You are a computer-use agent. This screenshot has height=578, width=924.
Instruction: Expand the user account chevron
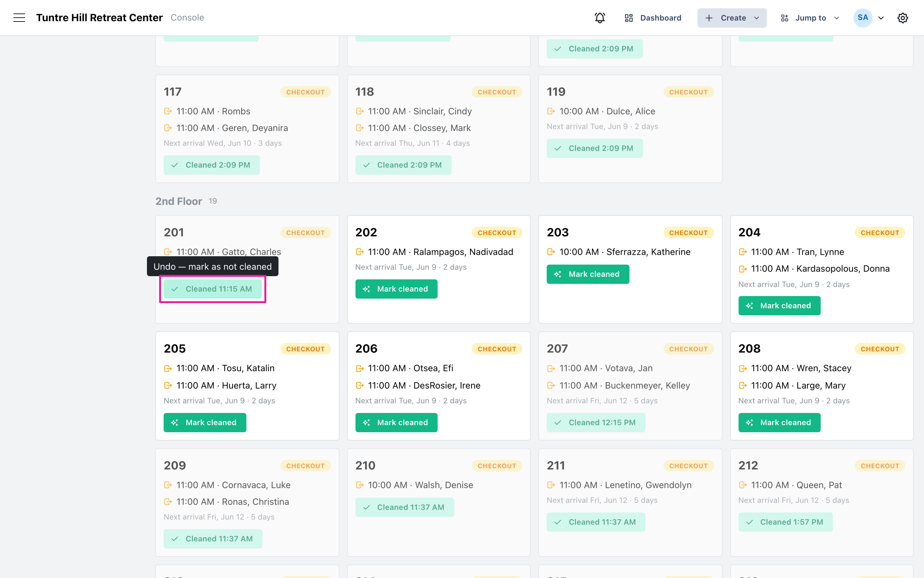point(881,18)
